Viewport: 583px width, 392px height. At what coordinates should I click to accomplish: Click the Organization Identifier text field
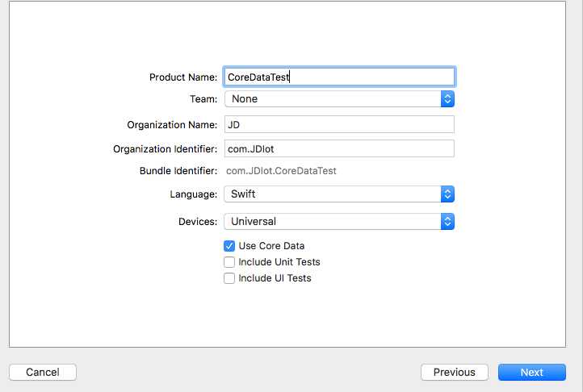(339, 148)
